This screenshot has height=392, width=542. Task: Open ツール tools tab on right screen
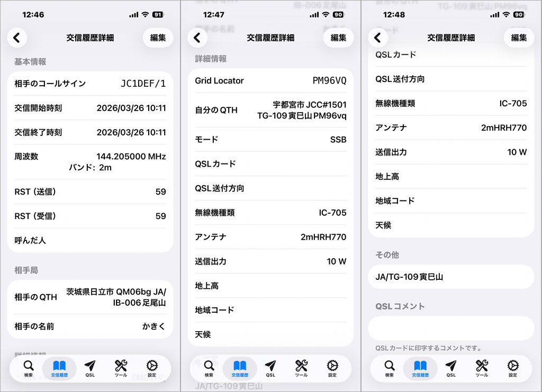482,368
